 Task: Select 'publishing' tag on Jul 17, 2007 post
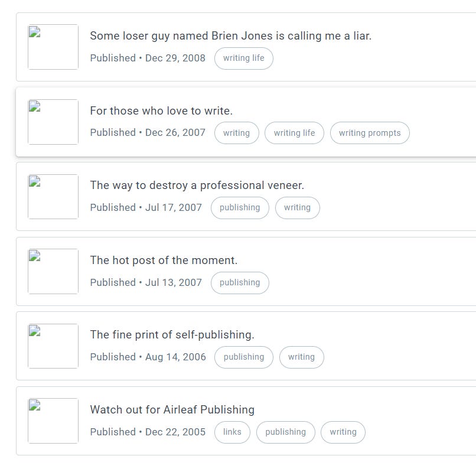(240, 208)
